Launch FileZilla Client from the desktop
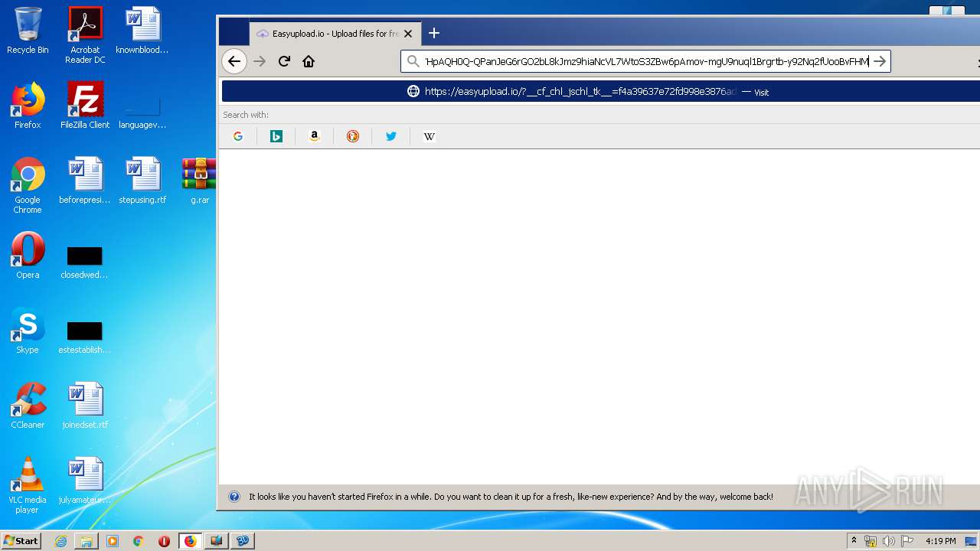Screen dimensions: 980x551 [85, 106]
